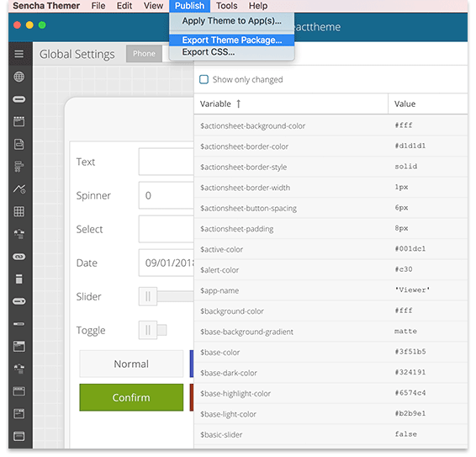Click the Normal button in the preview
This screenshot has height=457, width=476.
pyautogui.click(x=131, y=364)
